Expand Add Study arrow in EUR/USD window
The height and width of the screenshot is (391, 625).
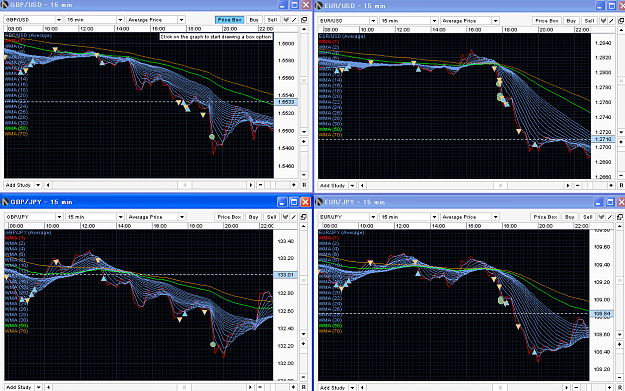click(x=352, y=185)
